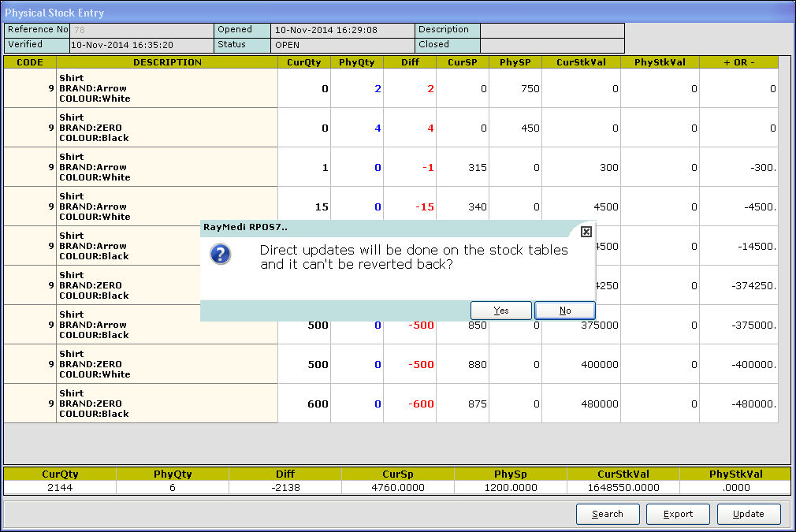Select the DESCRIPTION column header
This screenshot has height=532, width=796.
tap(167, 62)
